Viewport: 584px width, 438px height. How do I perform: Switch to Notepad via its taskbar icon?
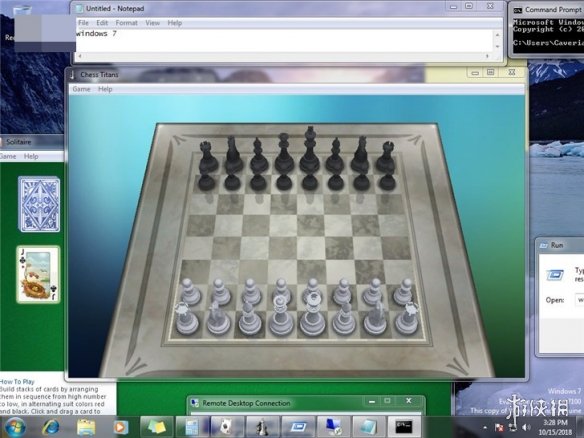tap(368, 427)
